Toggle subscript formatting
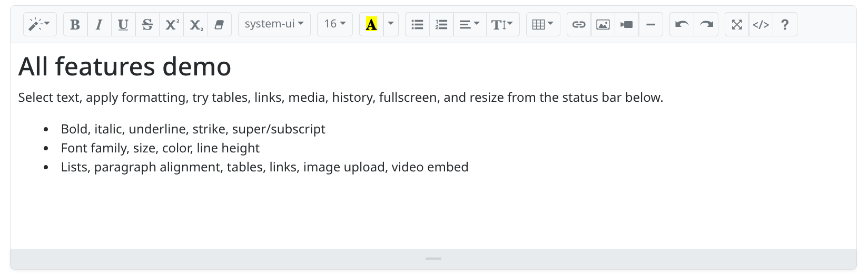The image size is (868, 279). point(196,24)
